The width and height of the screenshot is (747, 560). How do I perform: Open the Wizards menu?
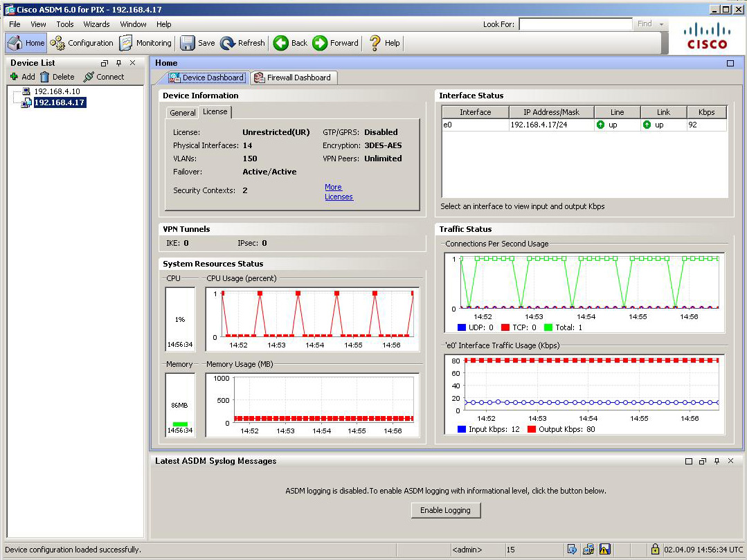(x=96, y=24)
